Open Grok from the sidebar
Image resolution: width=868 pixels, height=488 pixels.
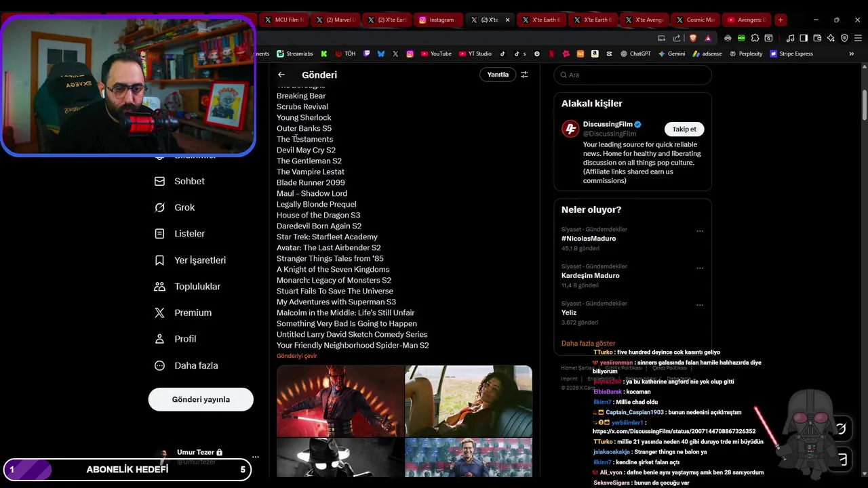point(175,207)
